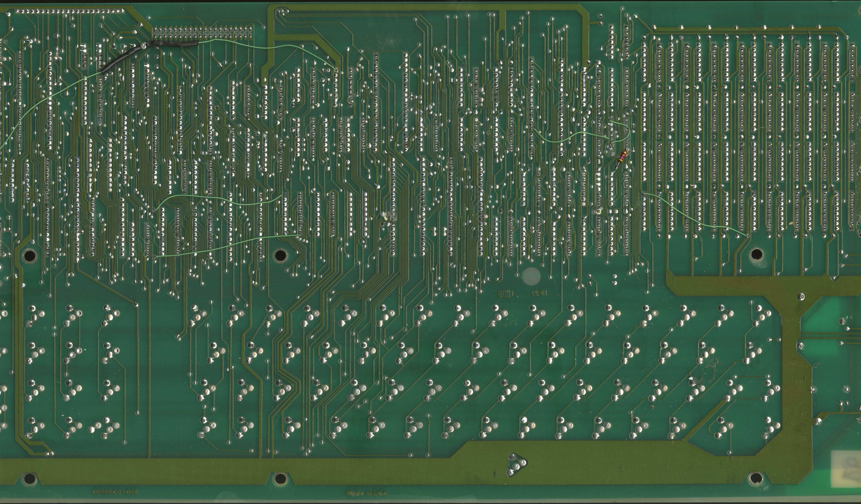Click the Made in USA text
Viewport: 861px width, 504px height.
point(367,493)
